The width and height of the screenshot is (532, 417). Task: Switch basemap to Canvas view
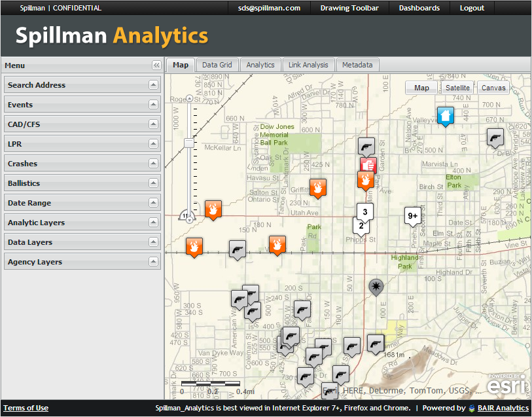click(x=493, y=88)
